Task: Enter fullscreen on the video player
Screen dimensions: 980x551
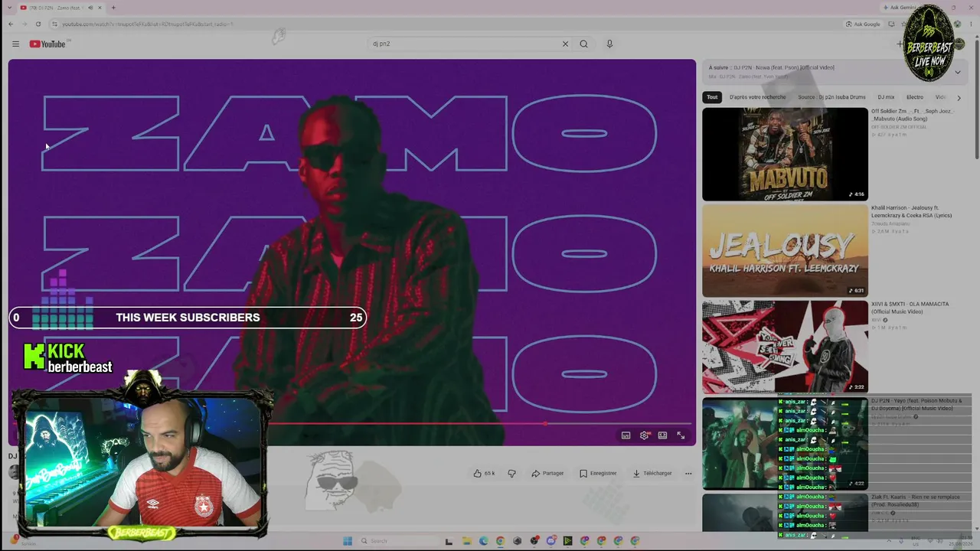Action: coord(681,435)
